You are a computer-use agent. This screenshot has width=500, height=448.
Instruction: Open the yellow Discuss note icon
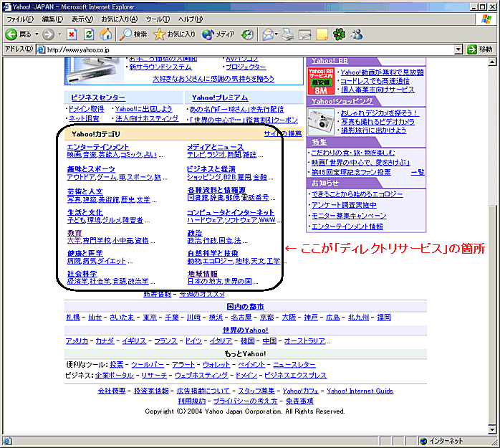pyautogui.click(x=322, y=34)
